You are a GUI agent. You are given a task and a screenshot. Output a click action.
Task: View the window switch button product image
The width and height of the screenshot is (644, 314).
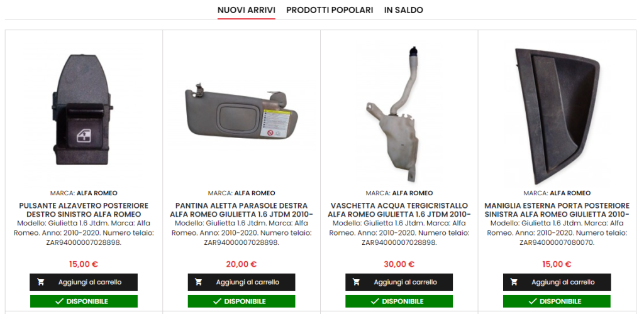[84, 110]
